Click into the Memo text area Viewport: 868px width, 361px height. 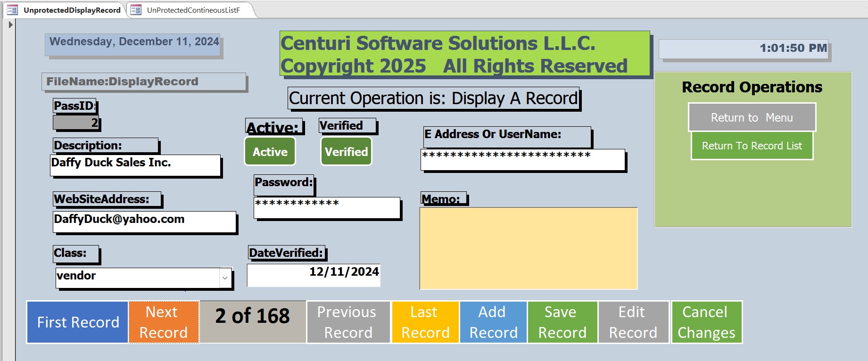[x=529, y=248]
